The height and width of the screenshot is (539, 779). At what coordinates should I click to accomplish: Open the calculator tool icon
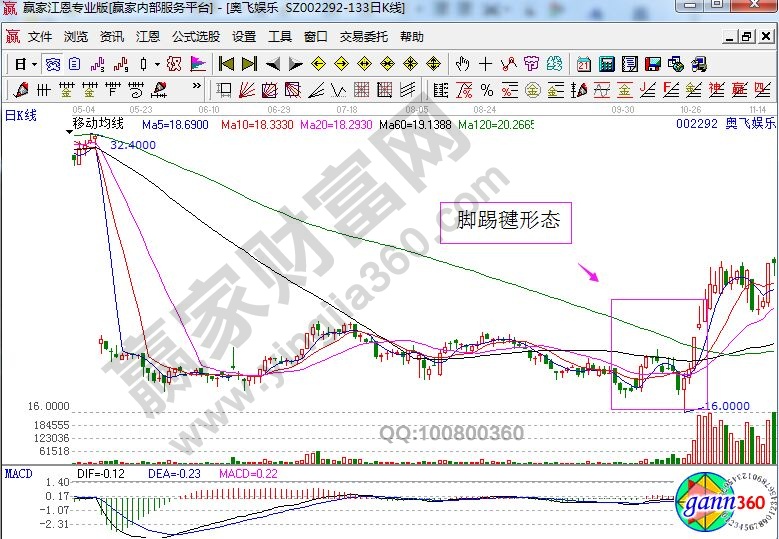(x=606, y=64)
